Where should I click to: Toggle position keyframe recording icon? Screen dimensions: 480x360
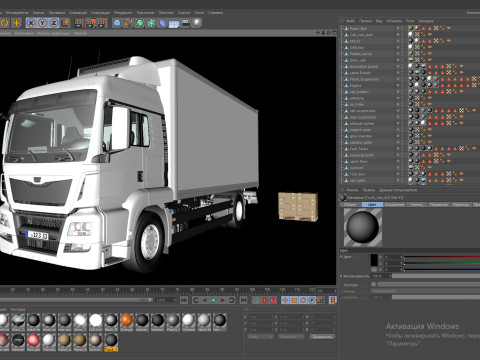[285, 300]
